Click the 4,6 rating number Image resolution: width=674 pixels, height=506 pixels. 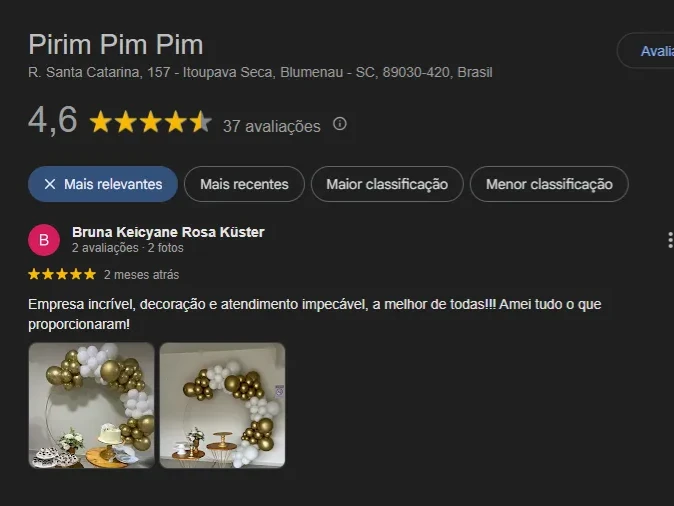[x=52, y=120]
